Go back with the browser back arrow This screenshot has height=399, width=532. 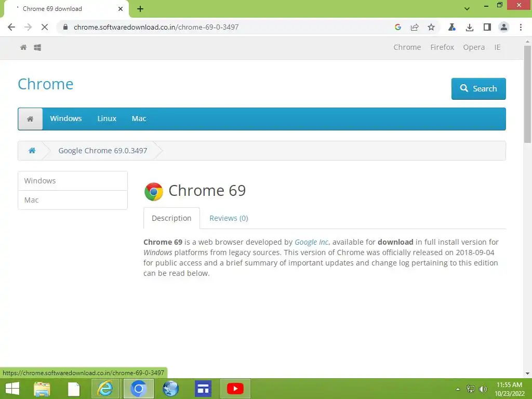11,27
